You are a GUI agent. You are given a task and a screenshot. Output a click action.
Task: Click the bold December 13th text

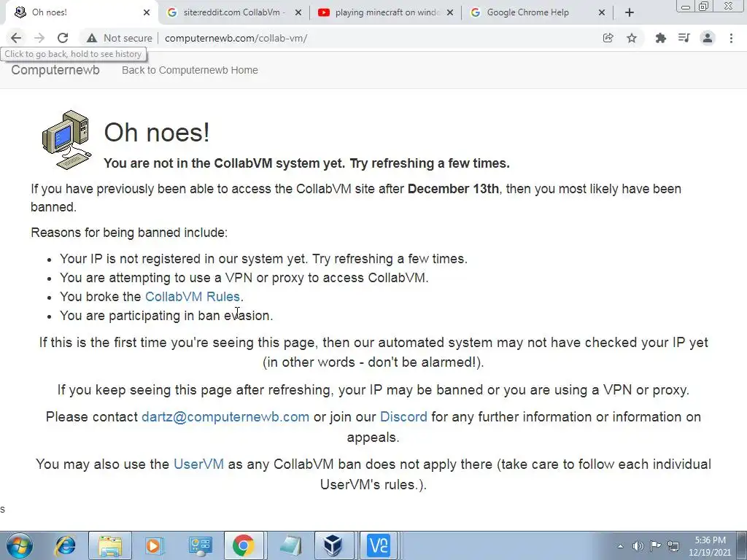pyautogui.click(x=453, y=189)
